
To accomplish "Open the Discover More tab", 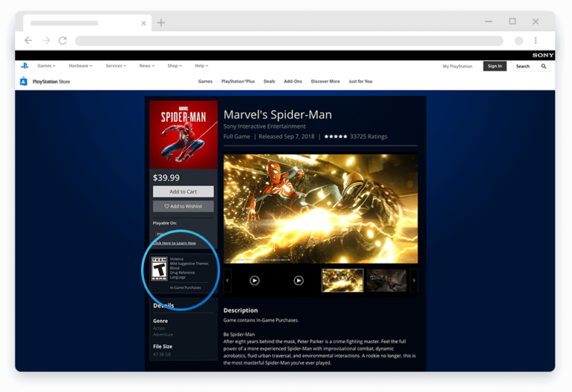I will point(326,81).
